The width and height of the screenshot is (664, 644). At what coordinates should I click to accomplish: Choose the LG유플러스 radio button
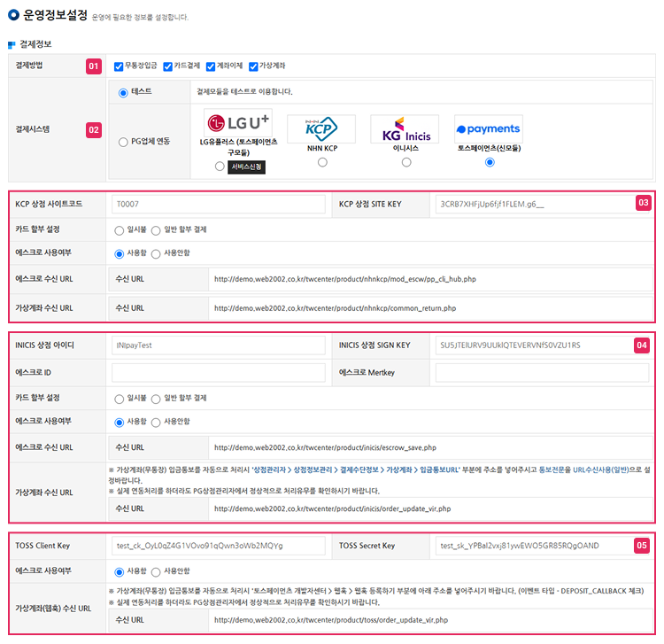220,166
